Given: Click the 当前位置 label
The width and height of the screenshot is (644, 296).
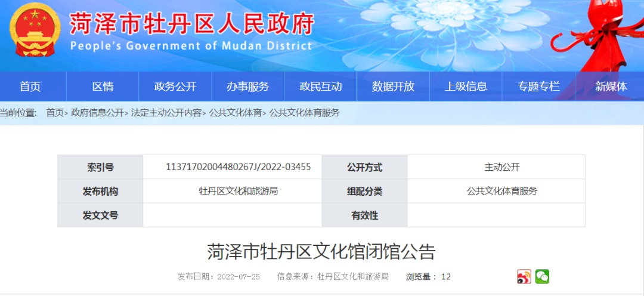Looking at the screenshot, I should coord(18,113).
